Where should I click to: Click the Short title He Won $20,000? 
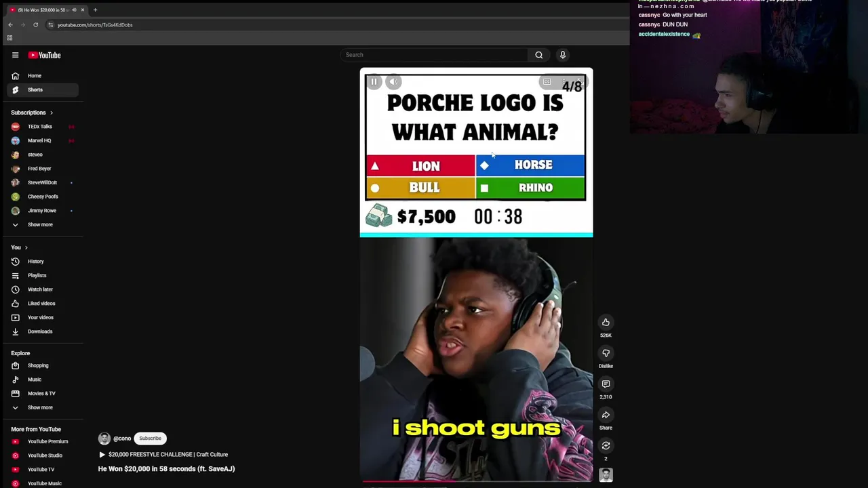pyautogui.click(x=166, y=468)
